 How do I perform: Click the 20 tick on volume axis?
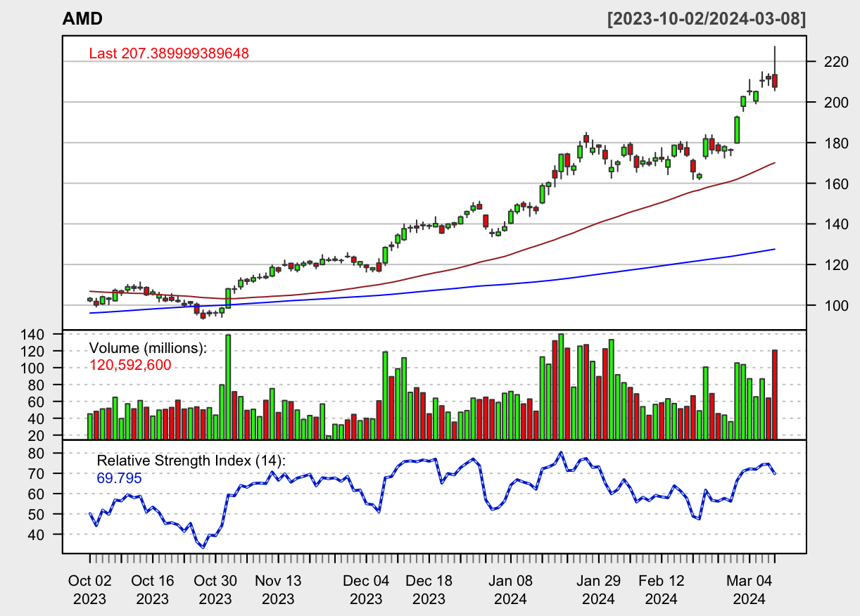click(37, 436)
